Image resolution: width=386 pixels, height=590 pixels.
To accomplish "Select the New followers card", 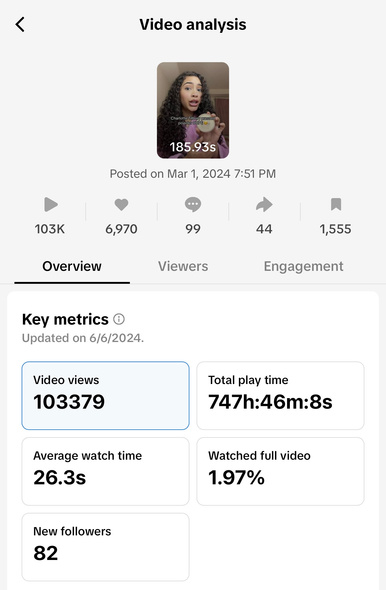I will point(105,547).
